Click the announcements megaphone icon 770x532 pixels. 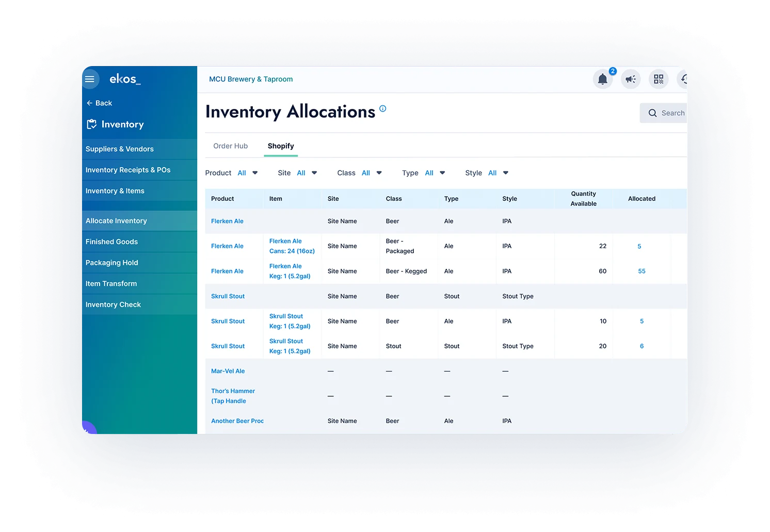[x=630, y=79]
